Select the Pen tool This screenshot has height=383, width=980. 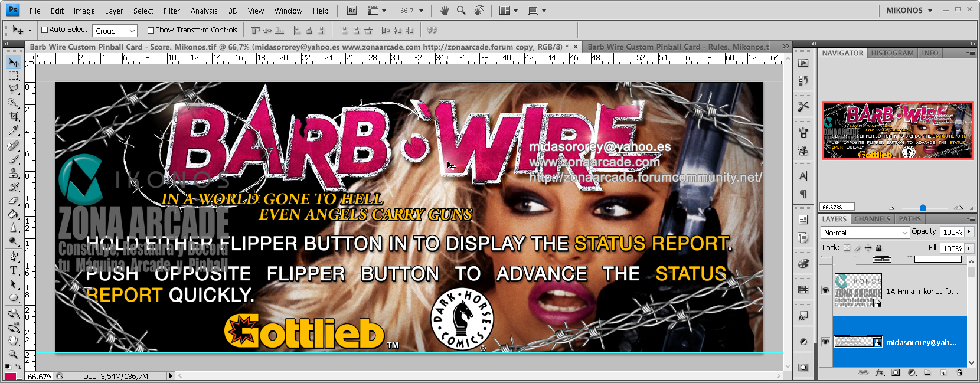click(14, 256)
